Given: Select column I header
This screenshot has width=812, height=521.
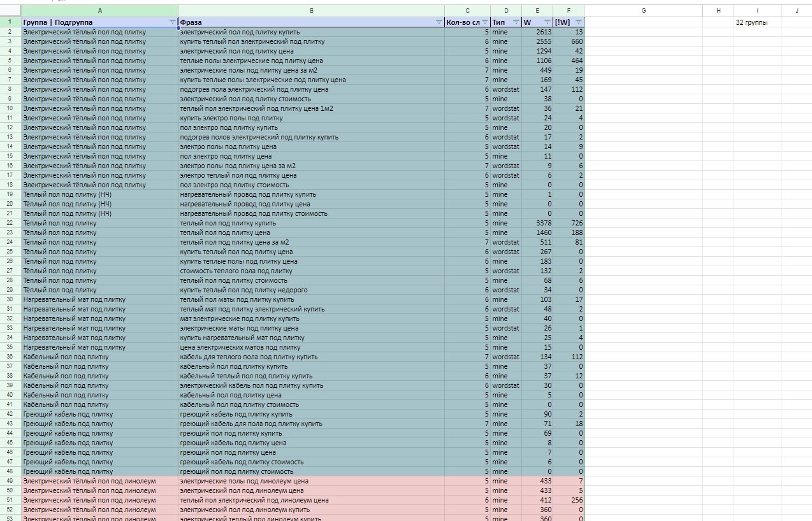Looking at the screenshot, I should click(757, 11).
